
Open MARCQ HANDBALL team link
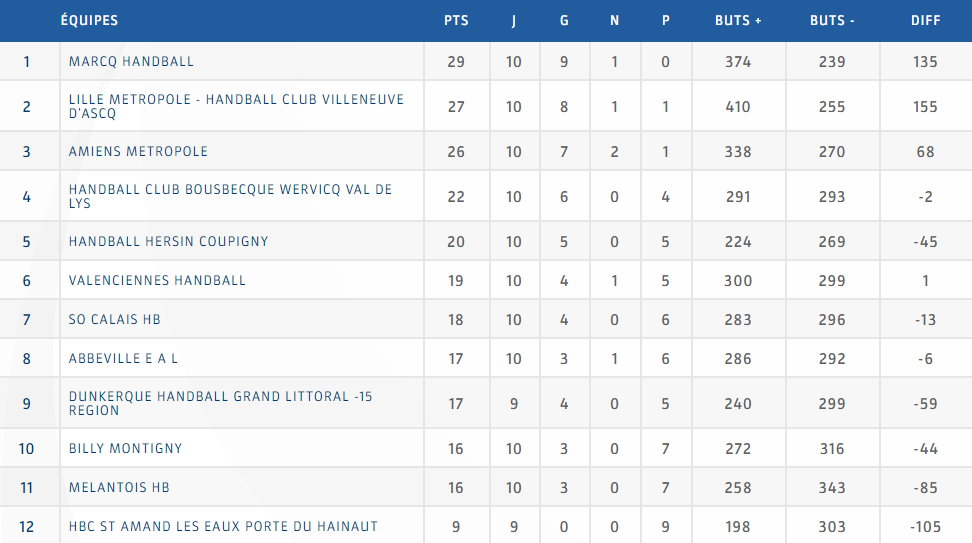tap(131, 61)
